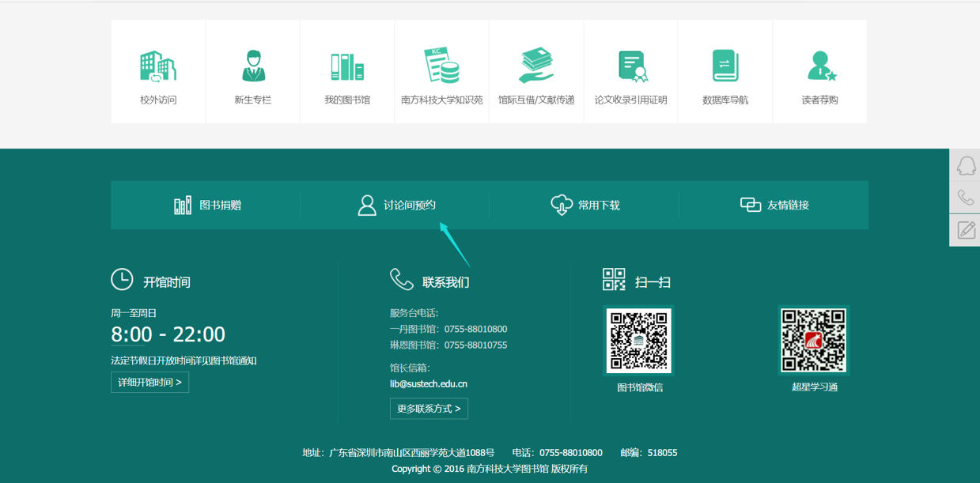Click the 更多联系方式 button

pyautogui.click(x=429, y=409)
